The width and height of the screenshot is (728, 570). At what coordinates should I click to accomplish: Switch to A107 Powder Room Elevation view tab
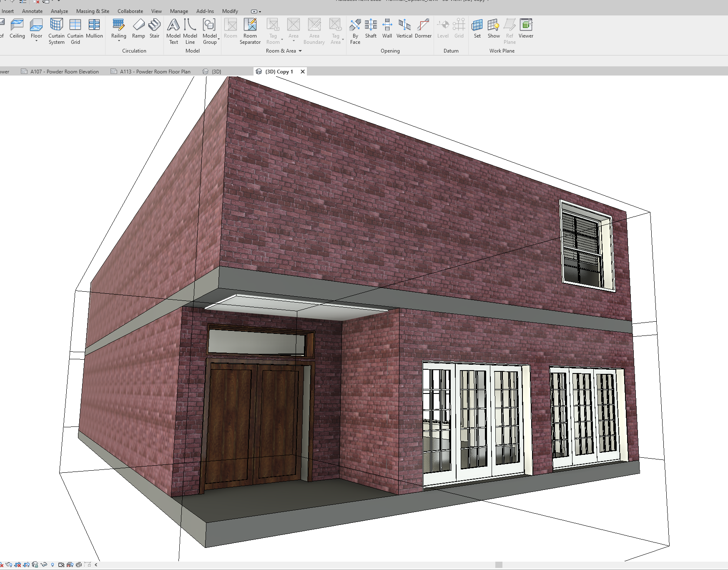[x=60, y=72]
